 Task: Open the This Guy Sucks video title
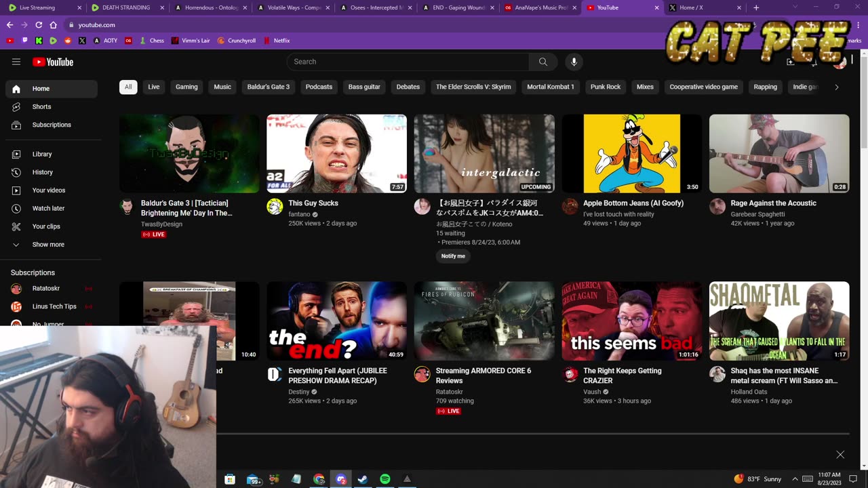[x=313, y=203]
